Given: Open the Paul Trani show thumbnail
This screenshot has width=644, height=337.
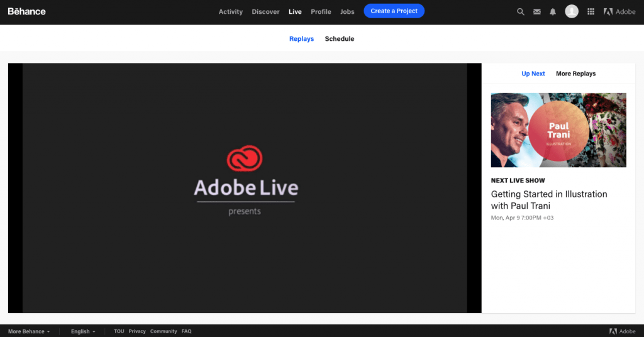Looking at the screenshot, I should (x=558, y=130).
